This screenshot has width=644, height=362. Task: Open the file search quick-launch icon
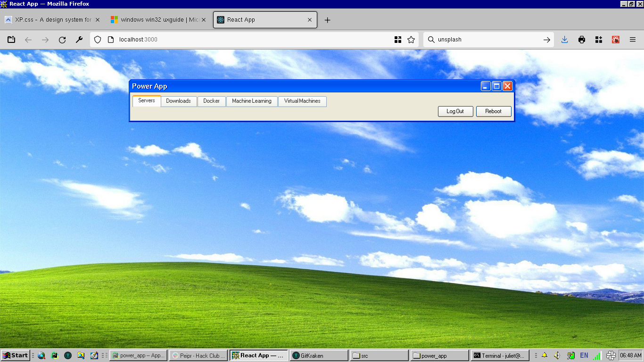(81, 355)
